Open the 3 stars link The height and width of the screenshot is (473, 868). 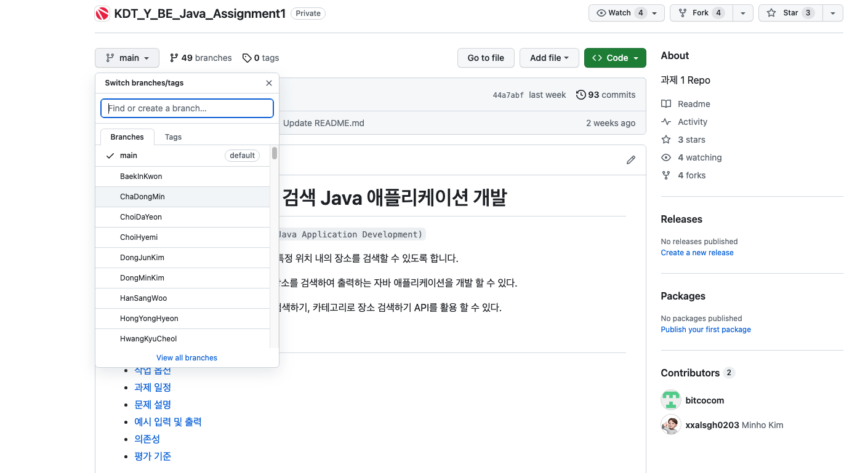click(683, 140)
